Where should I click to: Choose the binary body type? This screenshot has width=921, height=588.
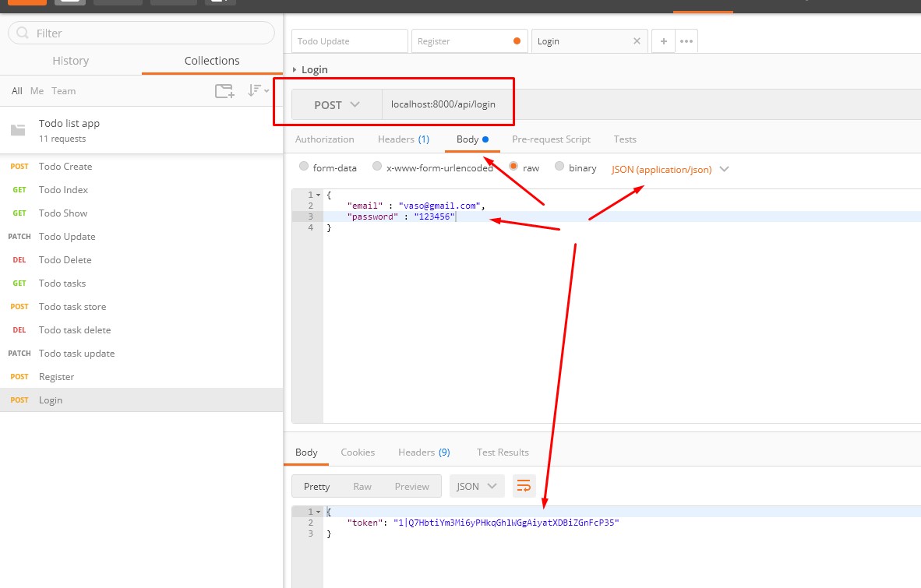click(559, 167)
